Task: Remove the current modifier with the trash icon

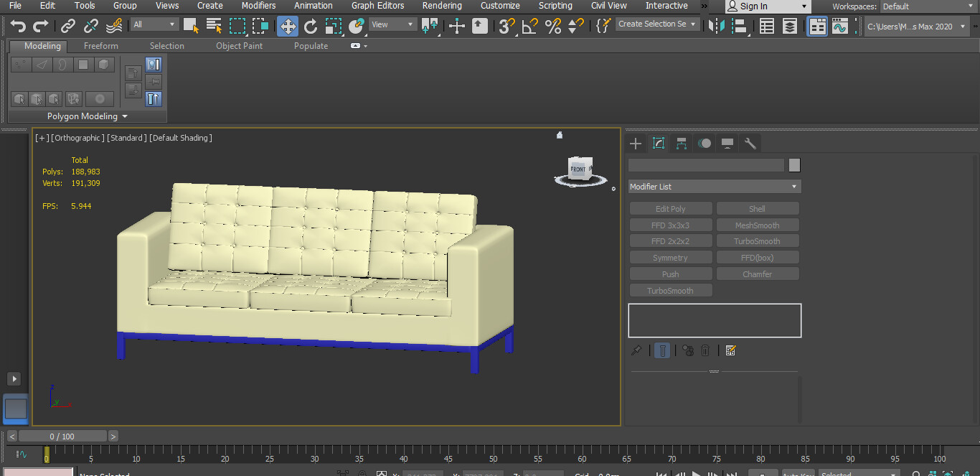Action: pyautogui.click(x=705, y=350)
